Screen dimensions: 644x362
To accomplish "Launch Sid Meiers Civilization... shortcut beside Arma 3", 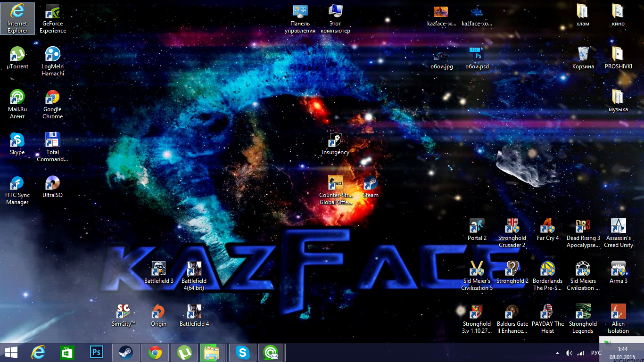I will coord(583,275).
